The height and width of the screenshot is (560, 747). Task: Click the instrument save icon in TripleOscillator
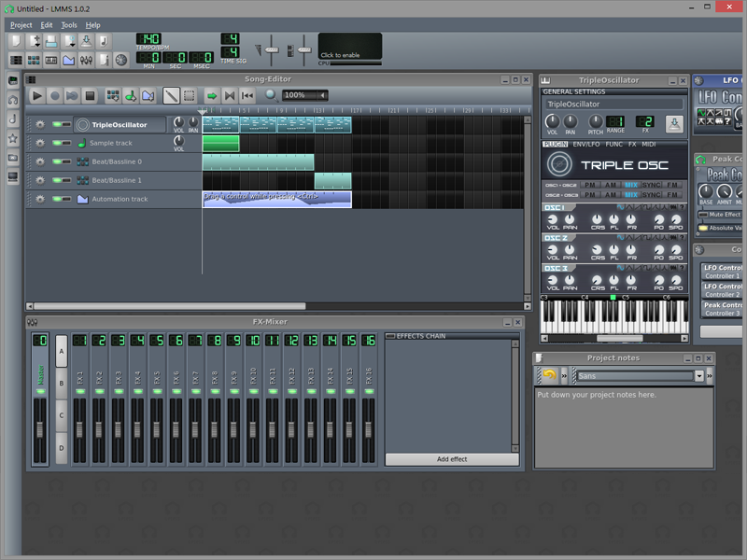(674, 123)
